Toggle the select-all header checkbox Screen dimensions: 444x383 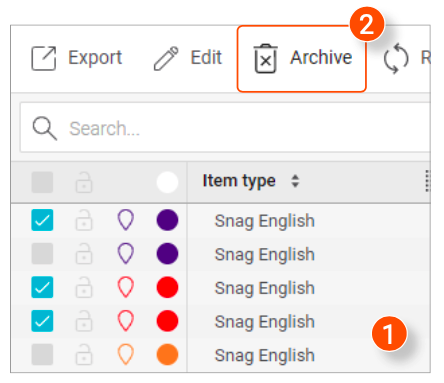click(x=42, y=182)
